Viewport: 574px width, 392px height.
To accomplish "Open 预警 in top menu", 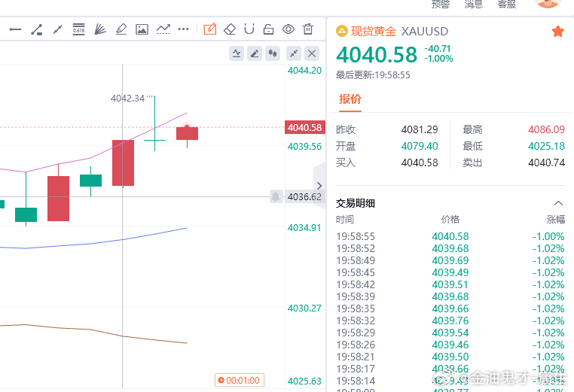I will click(441, 4).
